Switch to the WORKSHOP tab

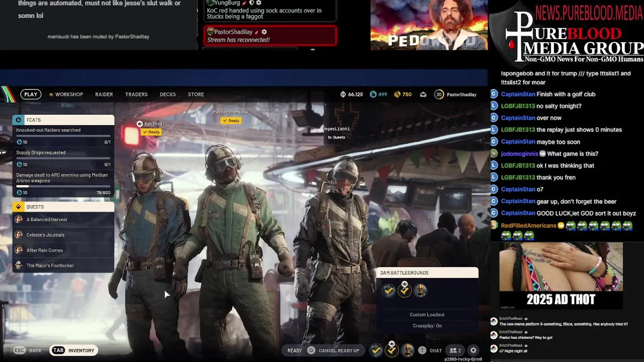pyautogui.click(x=69, y=95)
